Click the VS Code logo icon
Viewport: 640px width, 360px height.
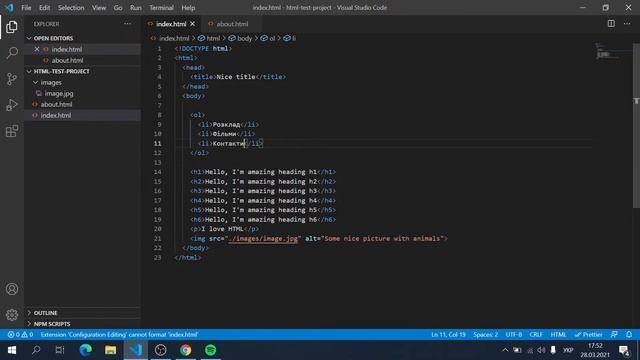pyautogui.click(x=9, y=7)
